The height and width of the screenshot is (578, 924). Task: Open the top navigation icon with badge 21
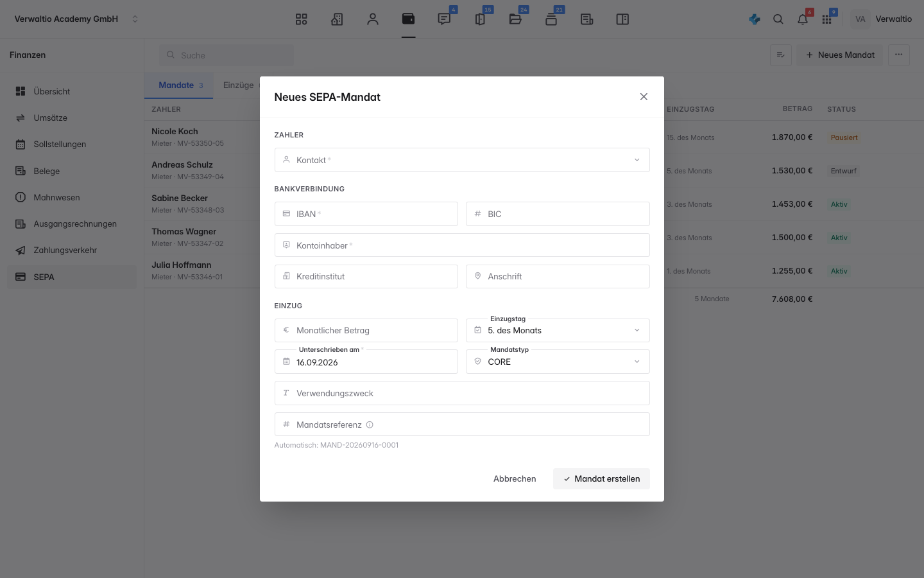pos(551,19)
